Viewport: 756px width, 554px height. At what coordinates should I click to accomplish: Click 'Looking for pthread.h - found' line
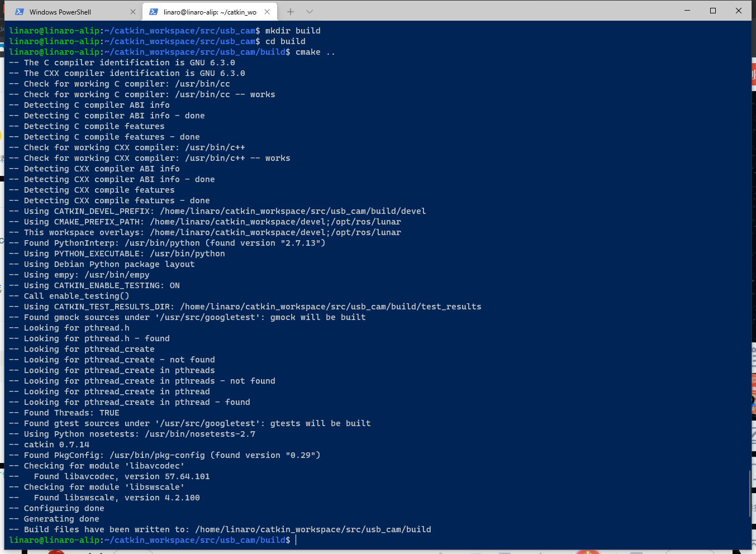pyautogui.click(x=89, y=338)
